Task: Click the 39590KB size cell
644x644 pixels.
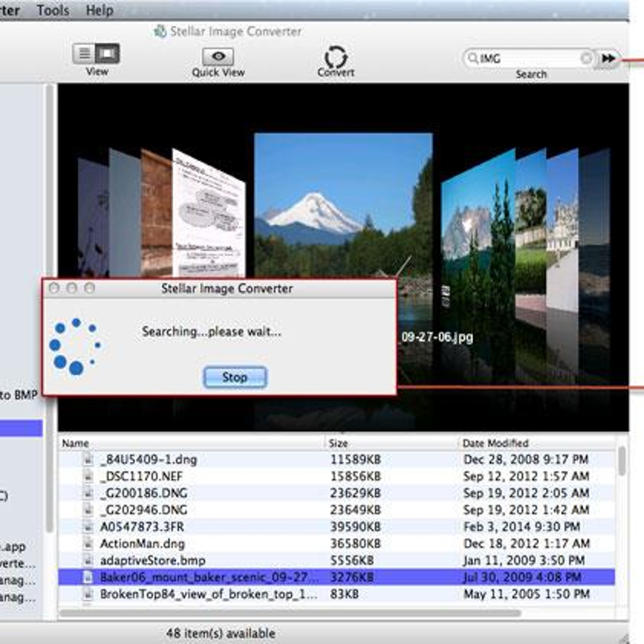Action: point(355,527)
